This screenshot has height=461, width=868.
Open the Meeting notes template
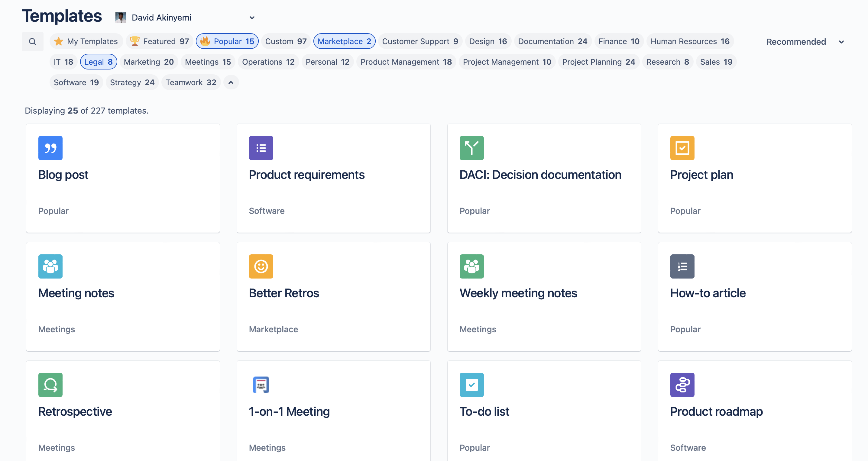pos(123,296)
